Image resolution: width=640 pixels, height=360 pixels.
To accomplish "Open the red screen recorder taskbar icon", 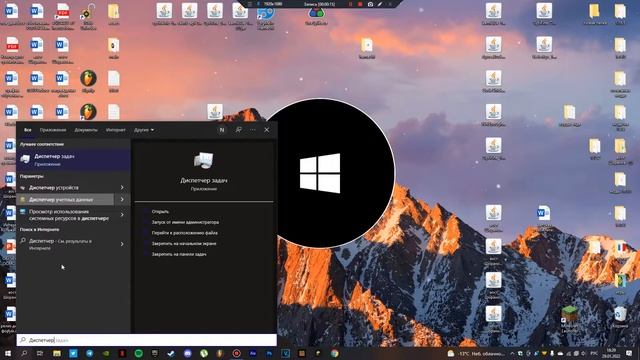I will [236, 353].
